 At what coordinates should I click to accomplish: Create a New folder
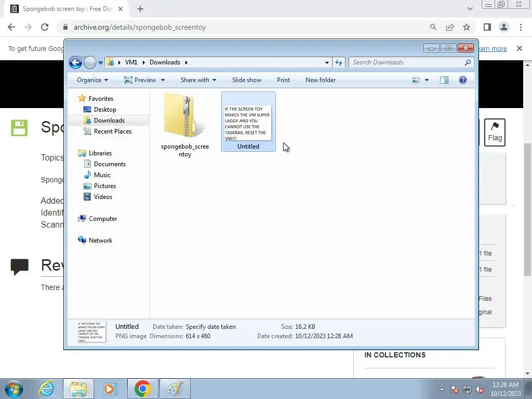click(321, 80)
